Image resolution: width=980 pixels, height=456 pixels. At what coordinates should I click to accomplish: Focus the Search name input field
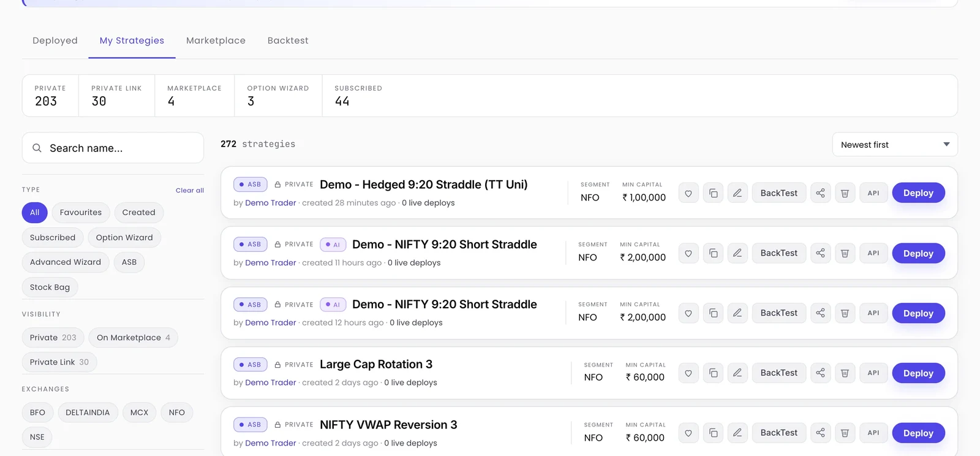tap(113, 148)
